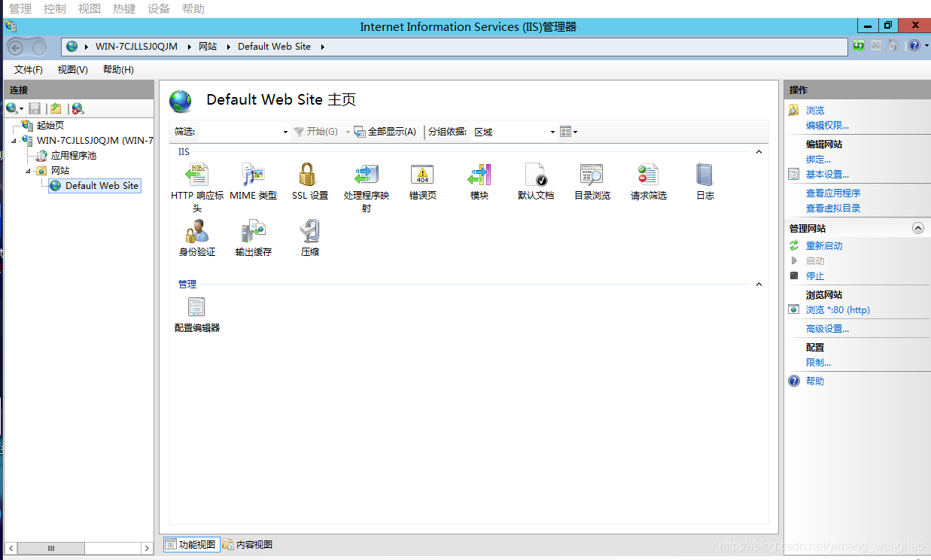Open 请求筛选 feature icon
The width and height of the screenshot is (931, 560).
click(x=648, y=175)
